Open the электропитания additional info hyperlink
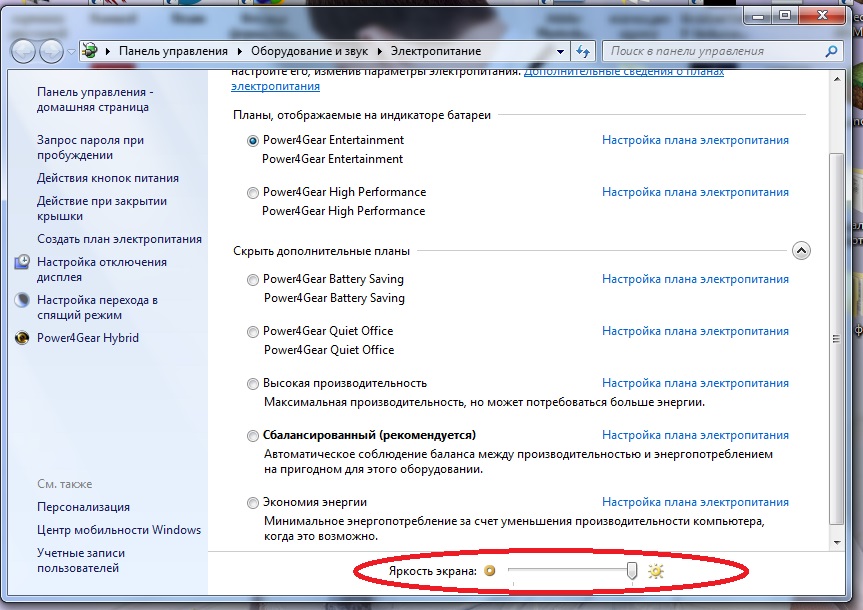The image size is (863, 610). point(275,86)
